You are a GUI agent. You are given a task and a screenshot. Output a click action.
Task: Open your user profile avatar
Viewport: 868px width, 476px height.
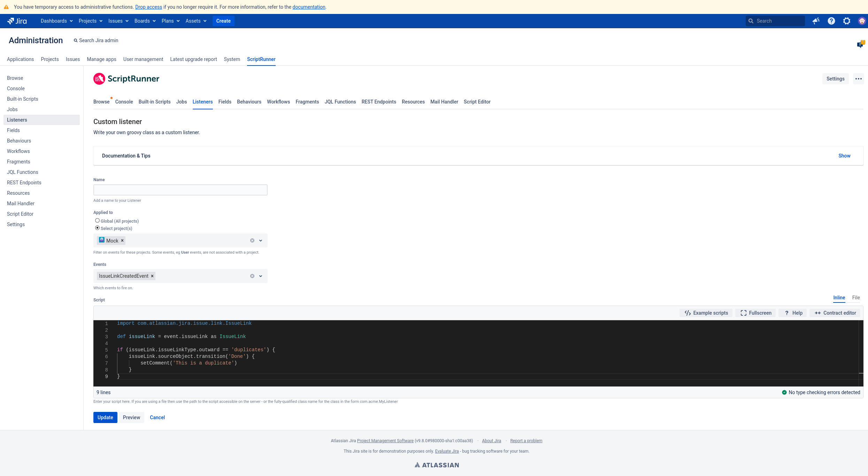[x=861, y=21]
